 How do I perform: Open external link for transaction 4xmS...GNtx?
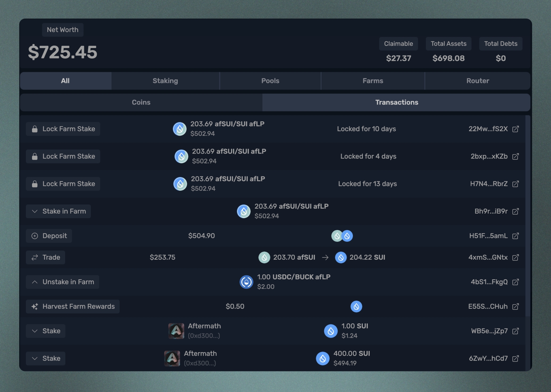[515, 257]
